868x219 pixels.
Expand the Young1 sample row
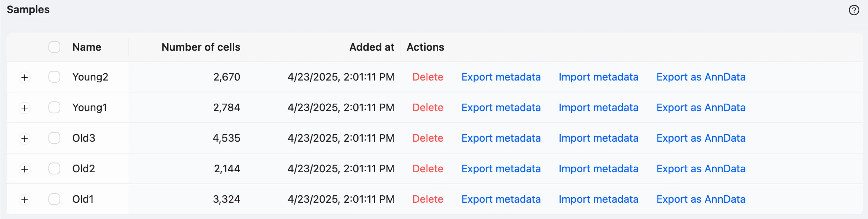[25, 108]
